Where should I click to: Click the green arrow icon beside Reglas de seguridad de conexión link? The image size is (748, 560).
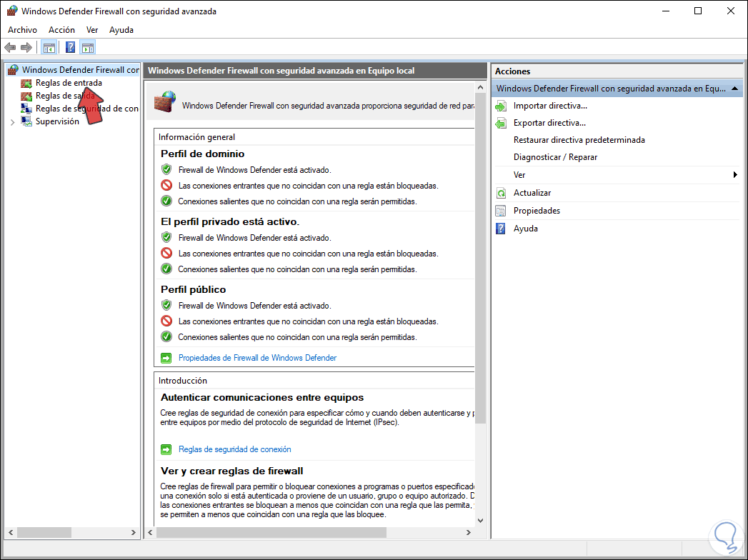(x=166, y=449)
